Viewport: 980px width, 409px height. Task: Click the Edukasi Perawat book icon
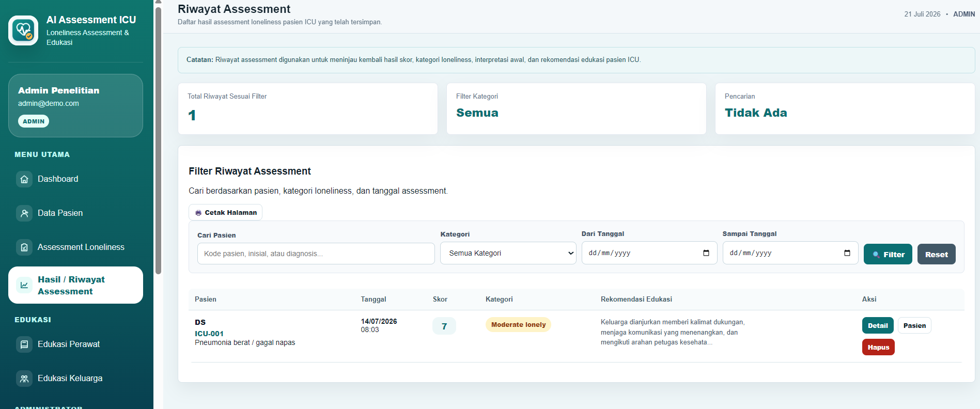coord(24,344)
